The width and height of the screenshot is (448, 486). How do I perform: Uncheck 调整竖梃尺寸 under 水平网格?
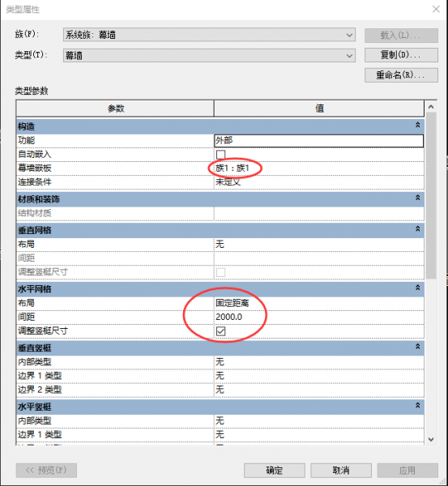click(220, 331)
